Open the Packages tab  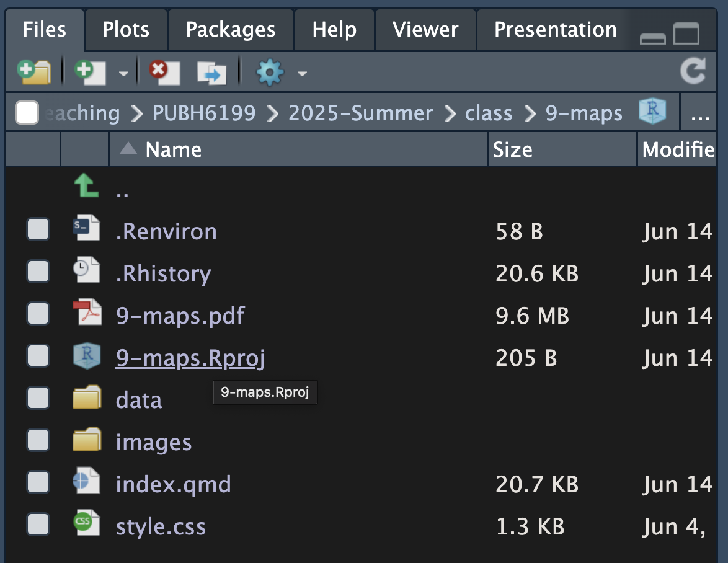[x=231, y=30]
